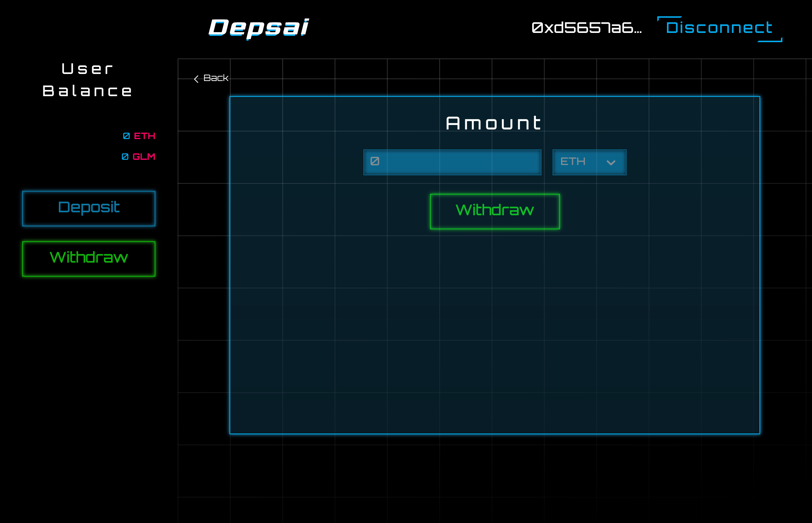Click the User Balance heading
This screenshot has width=812, height=523.
[87, 80]
